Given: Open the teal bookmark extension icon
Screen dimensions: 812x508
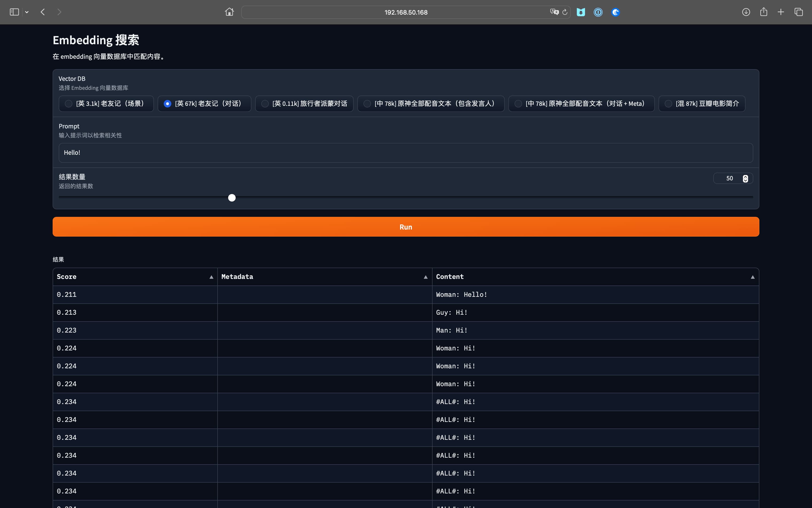Looking at the screenshot, I should pyautogui.click(x=581, y=12).
